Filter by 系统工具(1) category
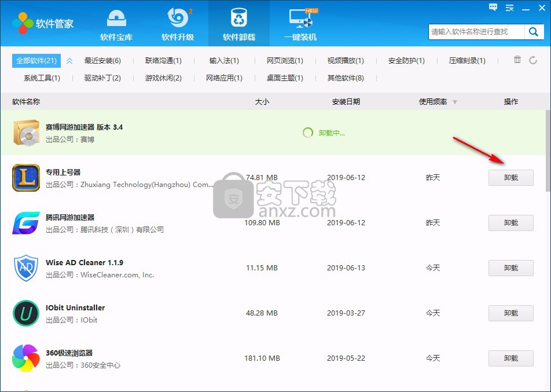 (x=42, y=78)
